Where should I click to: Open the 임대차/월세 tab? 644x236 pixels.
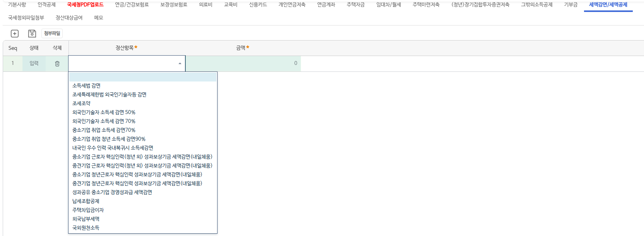[389, 5]
